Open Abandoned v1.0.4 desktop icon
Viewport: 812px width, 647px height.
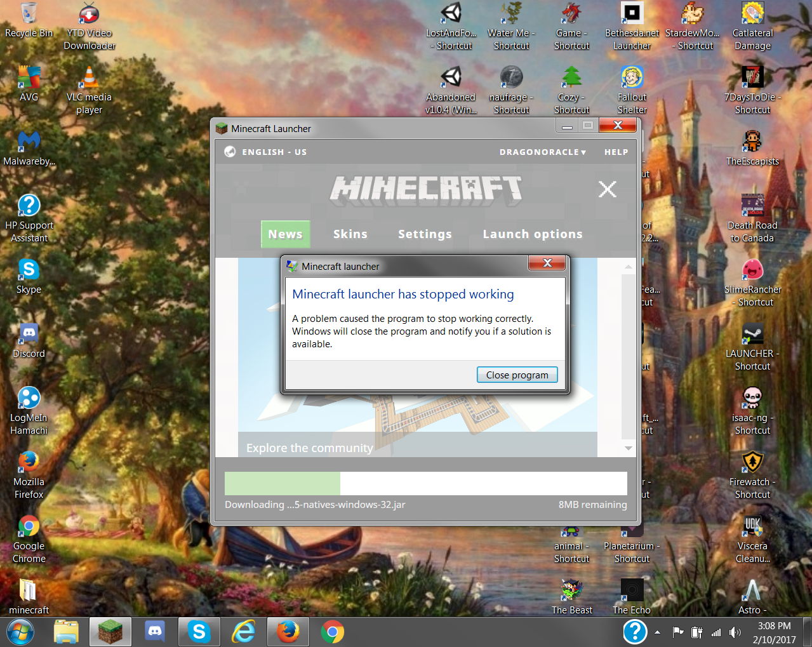[x=451, y=90]
